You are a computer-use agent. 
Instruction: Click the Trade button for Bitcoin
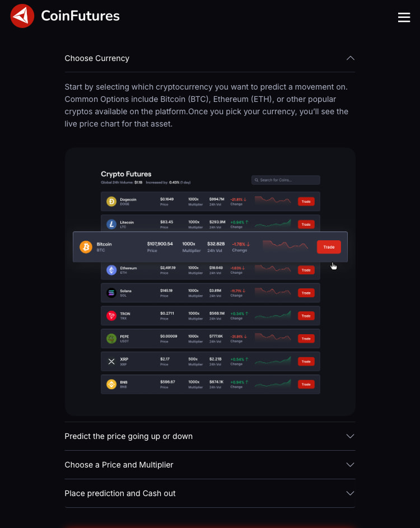point(329,246)
